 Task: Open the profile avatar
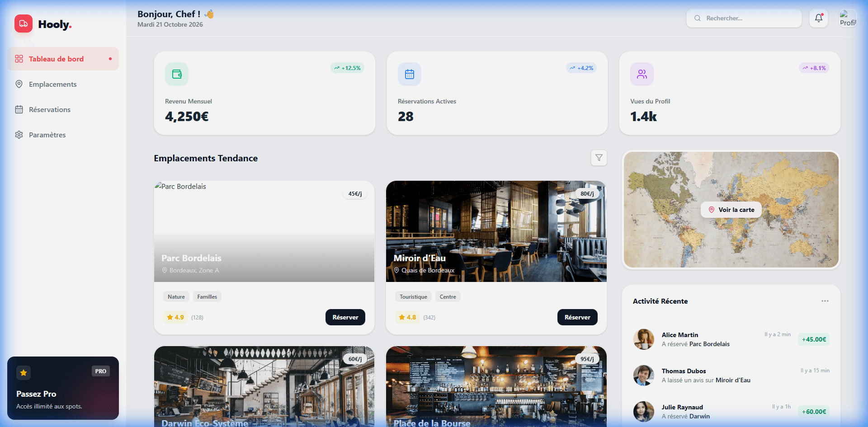(x=848, y=19)
